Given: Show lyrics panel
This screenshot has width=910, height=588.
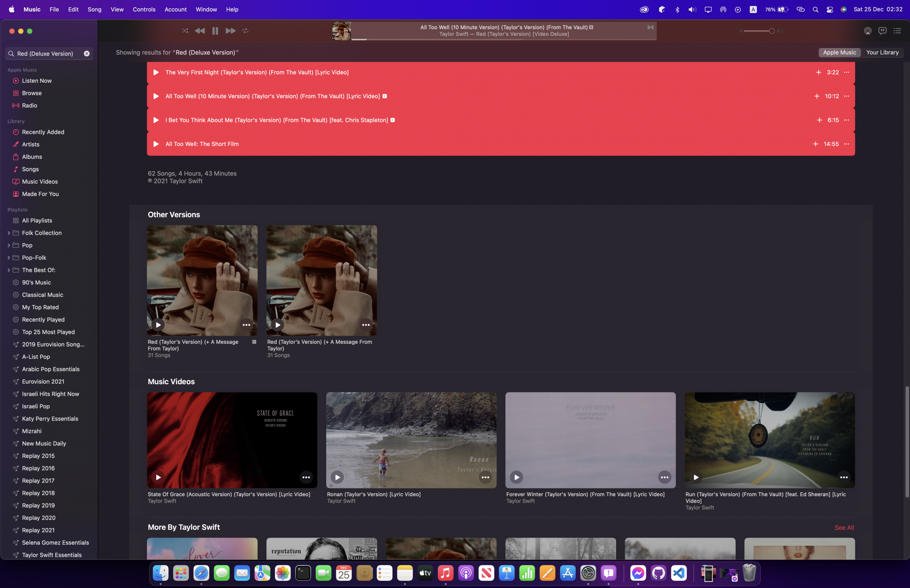Looking at the screenshot, I should click(x=882, y=31).
